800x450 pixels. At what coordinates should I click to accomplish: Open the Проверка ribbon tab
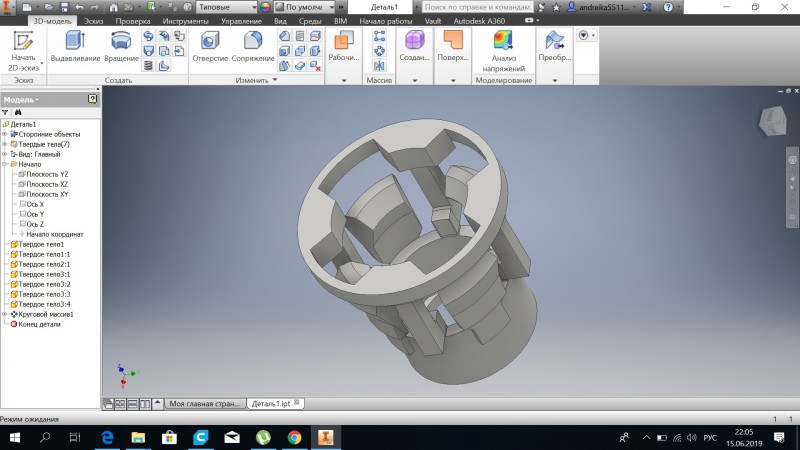pos(133,21)
